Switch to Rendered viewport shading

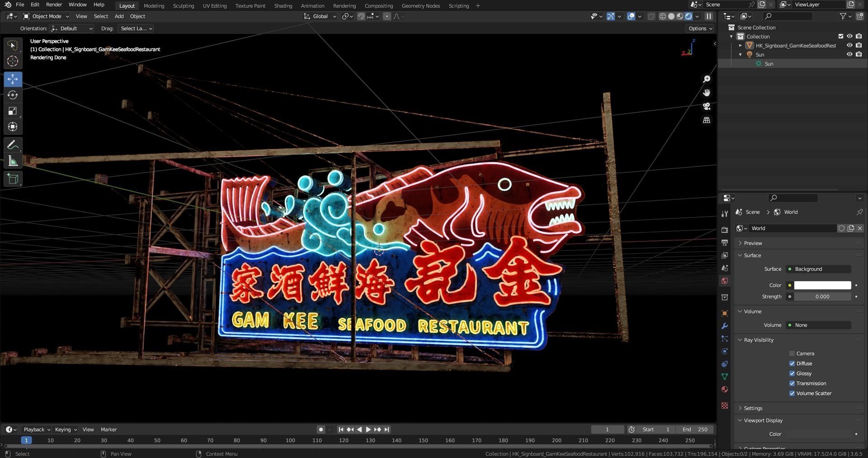coord(689,16)
